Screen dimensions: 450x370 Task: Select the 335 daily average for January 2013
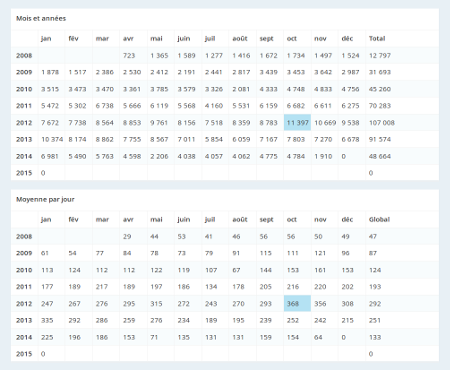pyautogui.click(x=47, y=320)
